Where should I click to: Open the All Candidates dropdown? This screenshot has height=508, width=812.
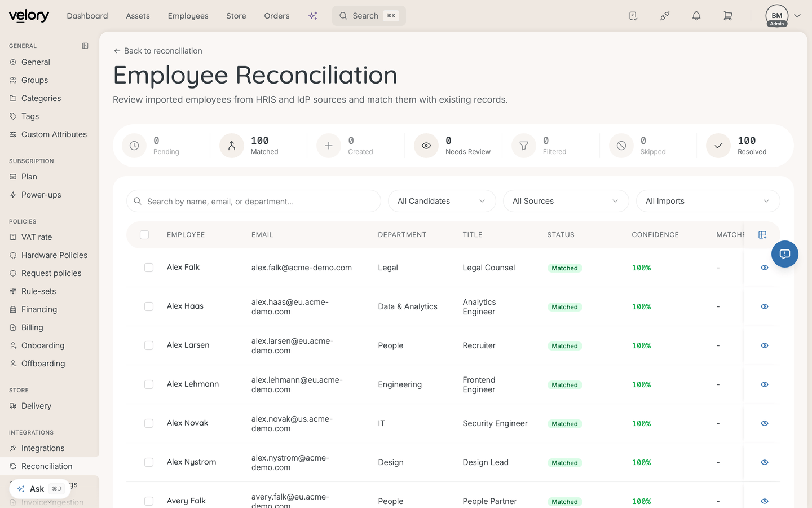(x=442, y=201)
